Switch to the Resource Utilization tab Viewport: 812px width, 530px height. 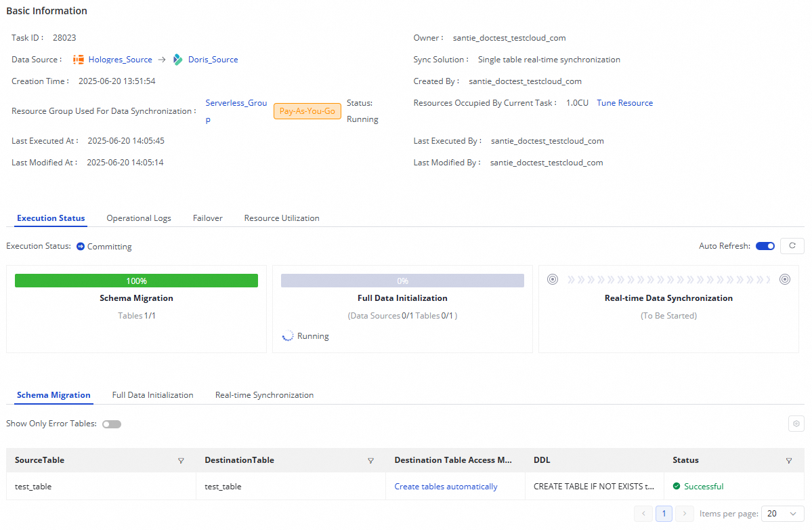pyautogui.click(x=282, y=218)
